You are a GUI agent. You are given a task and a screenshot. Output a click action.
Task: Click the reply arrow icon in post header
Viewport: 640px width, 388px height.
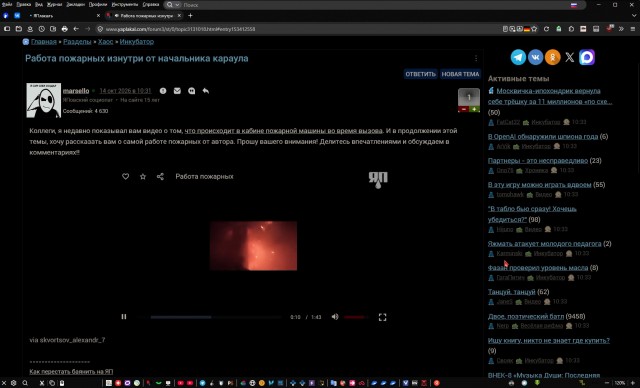point(206,91)
